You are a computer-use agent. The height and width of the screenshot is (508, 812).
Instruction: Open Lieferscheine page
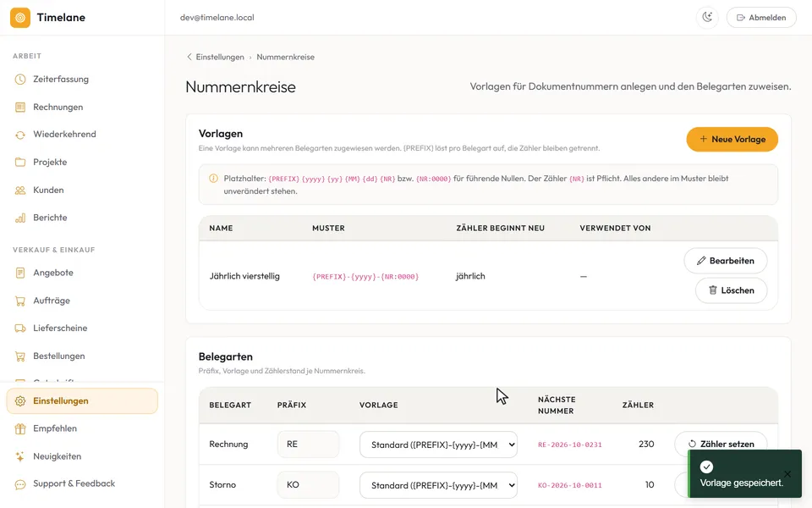[60, 329]
